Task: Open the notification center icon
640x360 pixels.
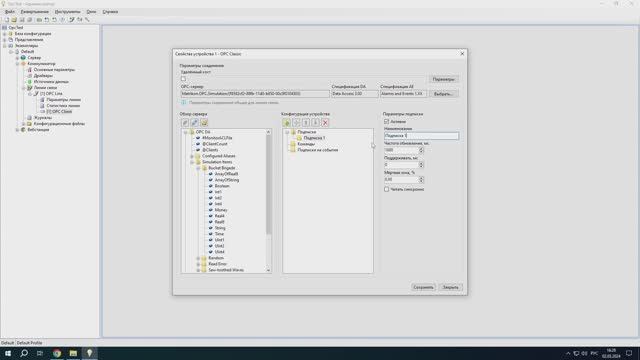Action: 629,353
